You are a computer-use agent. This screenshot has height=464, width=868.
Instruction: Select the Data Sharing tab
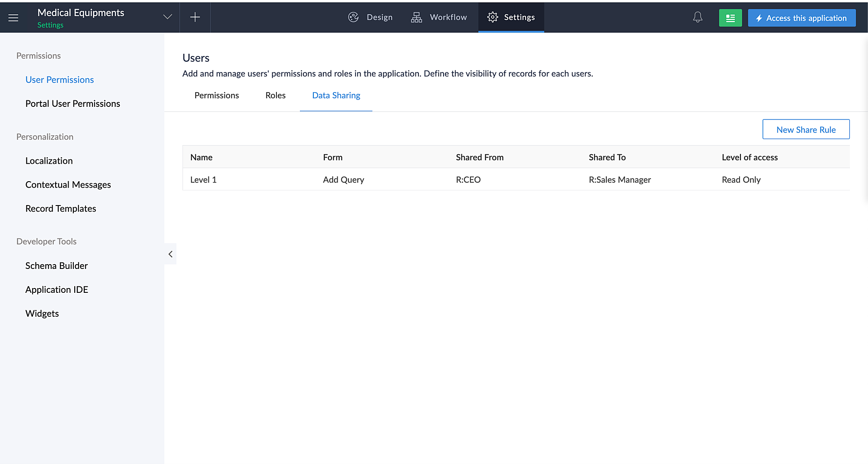(336, 96)
